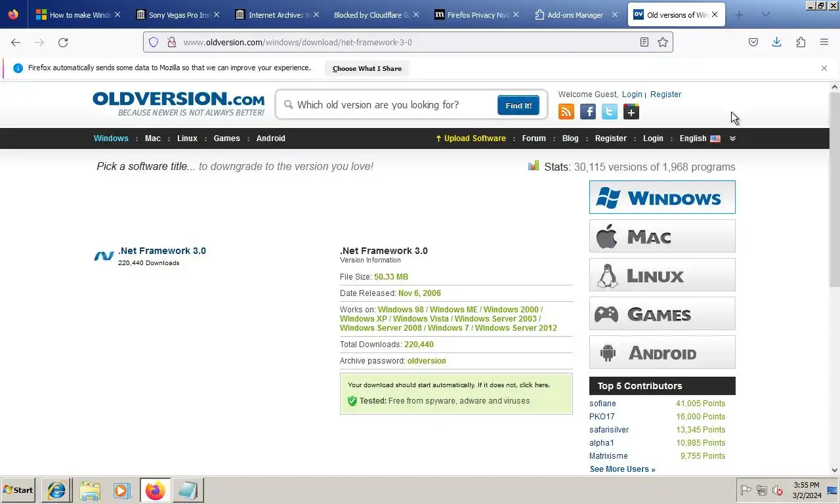Click the Mac platform banner button
This screenshot has height=504, width=840.
[x=662, y=236]
